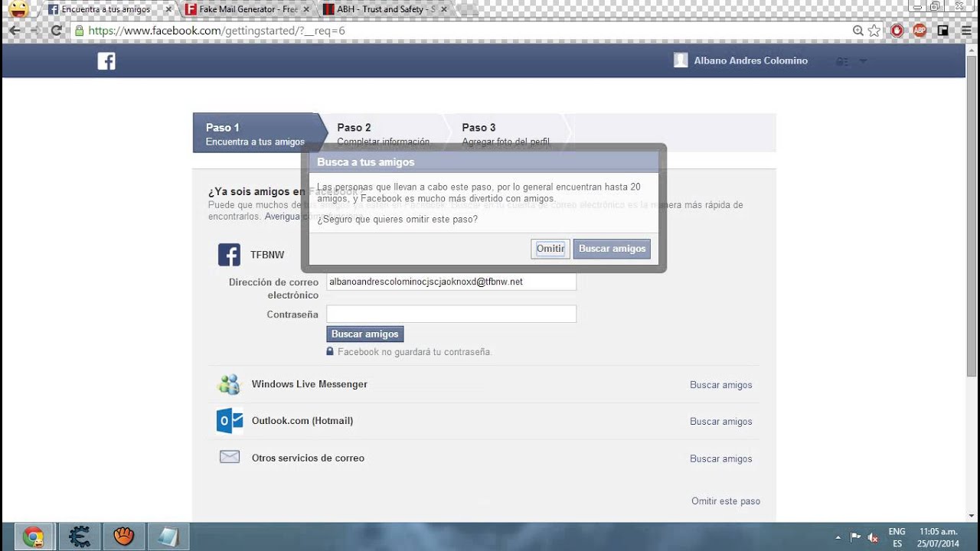Click the smiley face icon at window top-left
980x551 pixels.
point(18,9)
